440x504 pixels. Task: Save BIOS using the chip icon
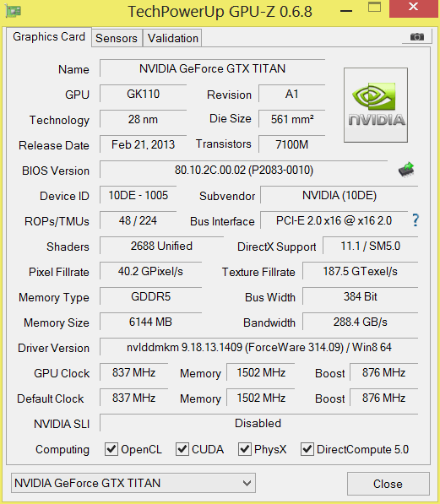(406, 170)
